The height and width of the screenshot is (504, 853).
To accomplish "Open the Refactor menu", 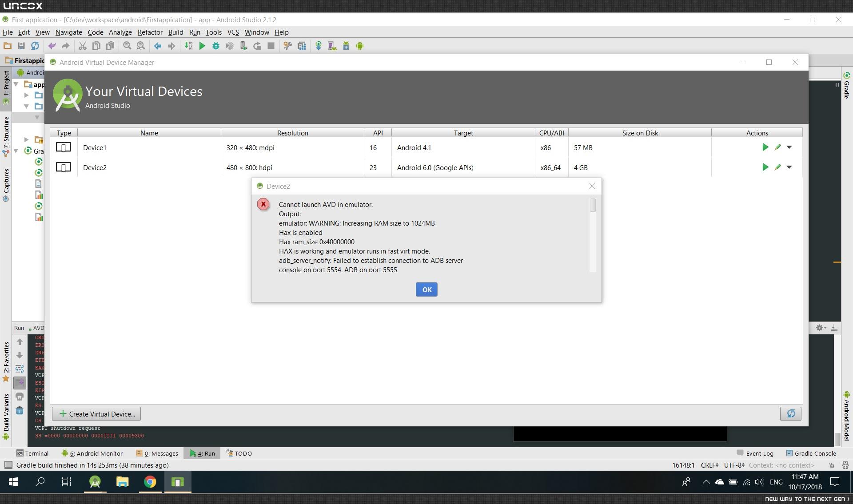I will click(150, 32).
